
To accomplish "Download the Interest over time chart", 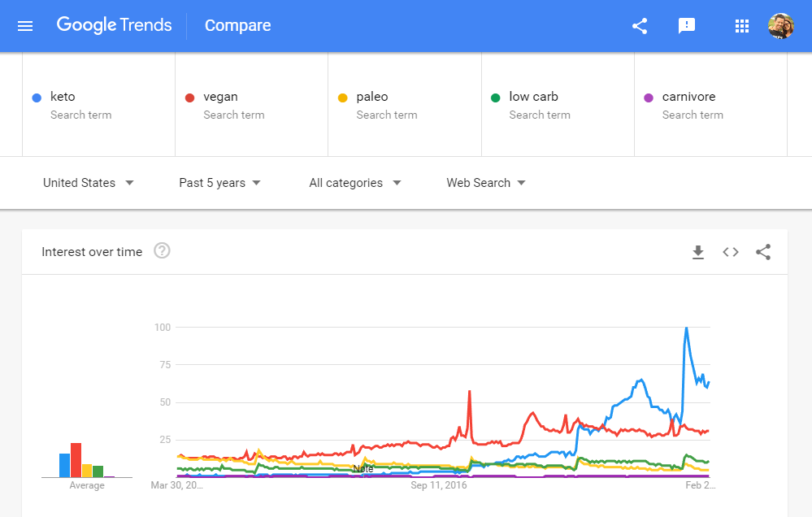I will tap(697, 252).
